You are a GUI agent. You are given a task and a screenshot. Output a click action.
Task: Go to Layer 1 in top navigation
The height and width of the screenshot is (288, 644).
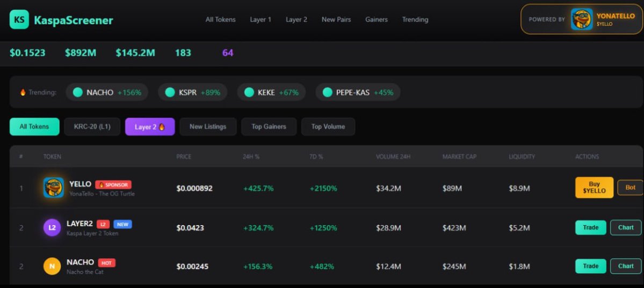(x=261, y=19)
